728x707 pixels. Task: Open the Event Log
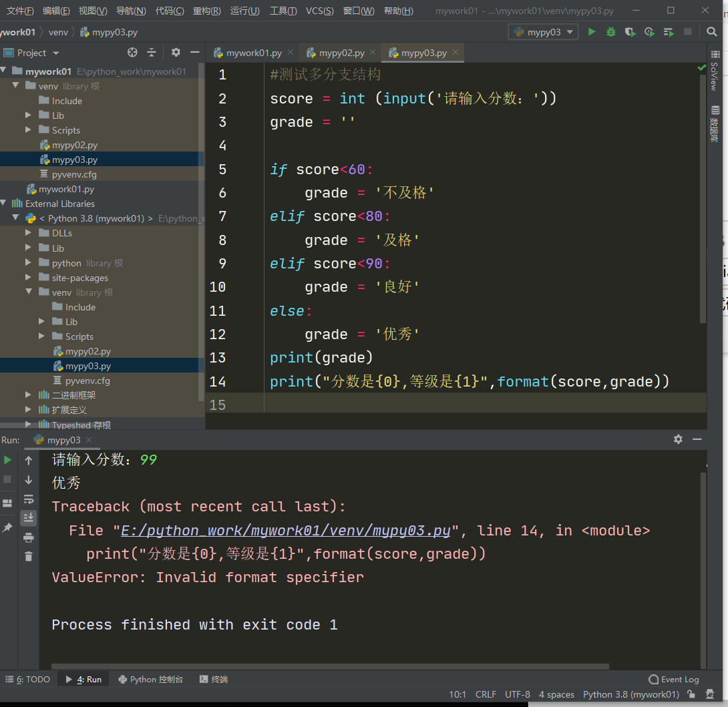pos(674,679)
